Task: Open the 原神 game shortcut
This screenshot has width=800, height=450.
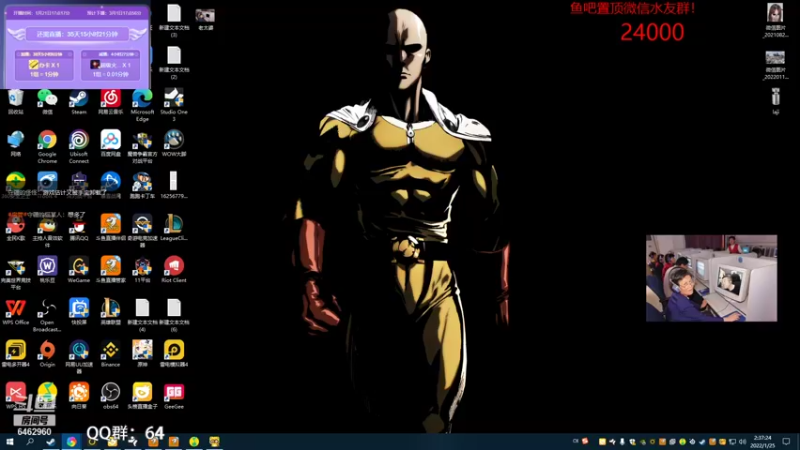Action: pos(142,354)
